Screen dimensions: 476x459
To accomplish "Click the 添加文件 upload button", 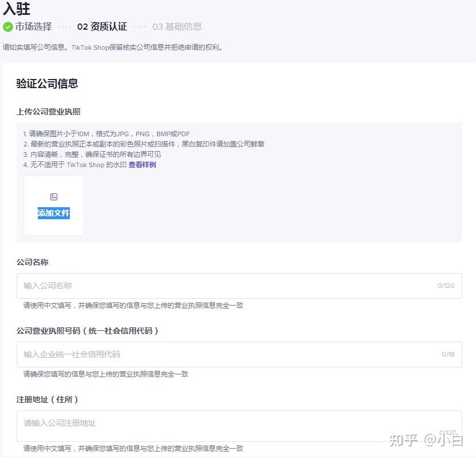I will [x=54, y=205].
